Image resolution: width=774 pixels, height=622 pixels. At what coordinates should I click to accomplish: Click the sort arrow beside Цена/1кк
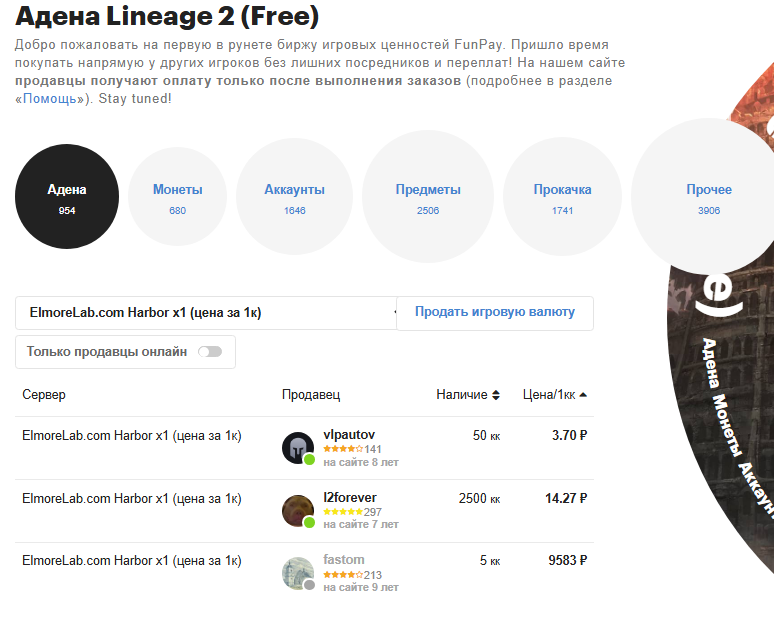[583, 395]
